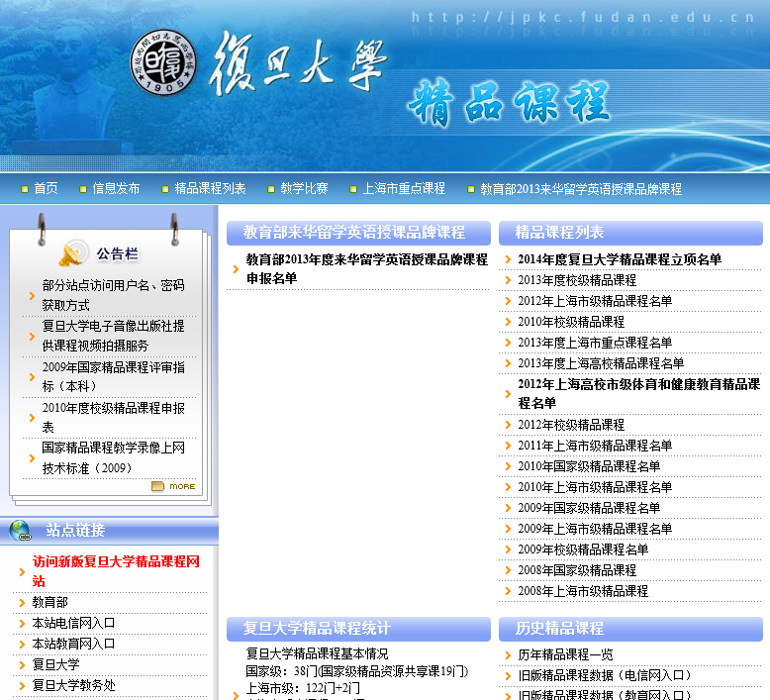Click the MORE link in 公告栏
Screen dimensions: 770x700
pos(182,486)
